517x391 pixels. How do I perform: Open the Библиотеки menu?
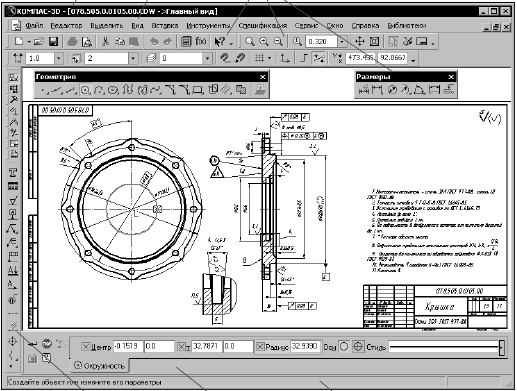point(407,25)
